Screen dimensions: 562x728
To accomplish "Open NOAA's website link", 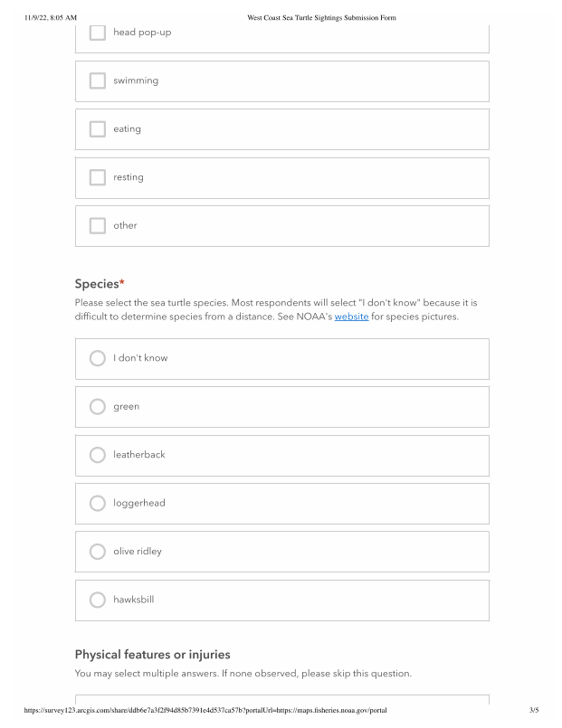I will pos(351,317).
